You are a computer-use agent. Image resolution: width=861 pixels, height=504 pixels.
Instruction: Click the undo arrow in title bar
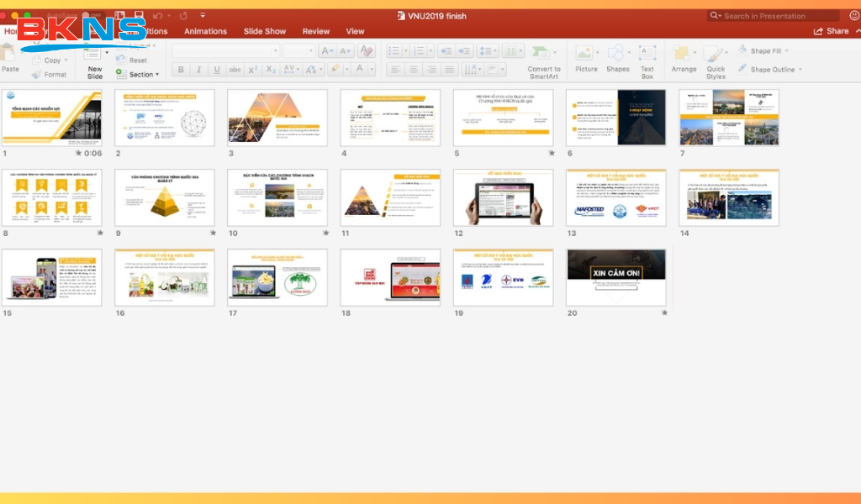[157, 16]
